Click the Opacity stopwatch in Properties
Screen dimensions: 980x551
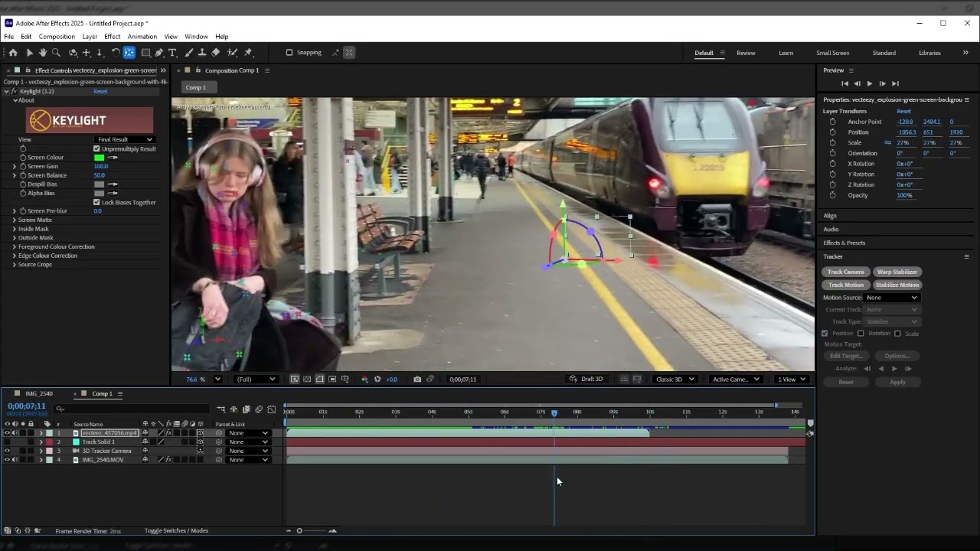click(832, 195)
